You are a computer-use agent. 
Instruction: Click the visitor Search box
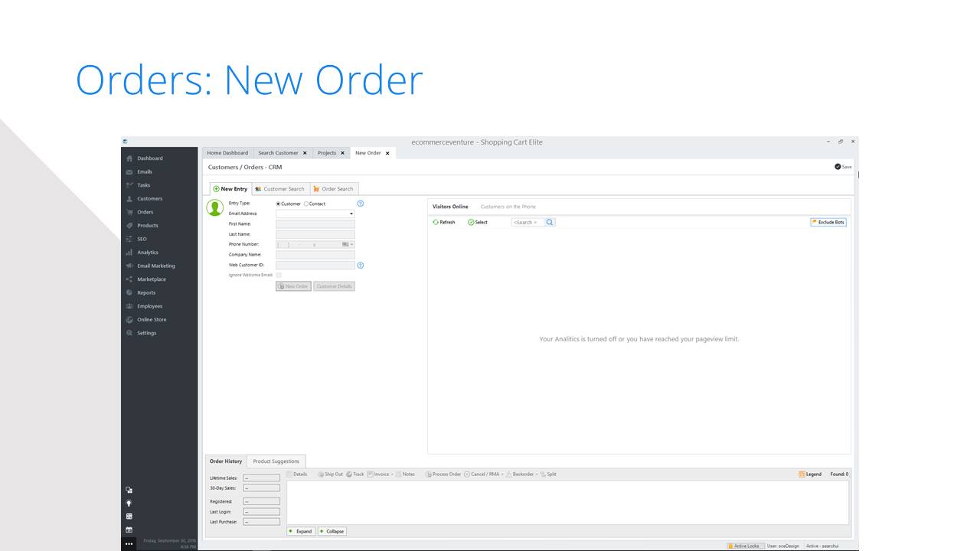pyautogui.click(x=528, y=222)
